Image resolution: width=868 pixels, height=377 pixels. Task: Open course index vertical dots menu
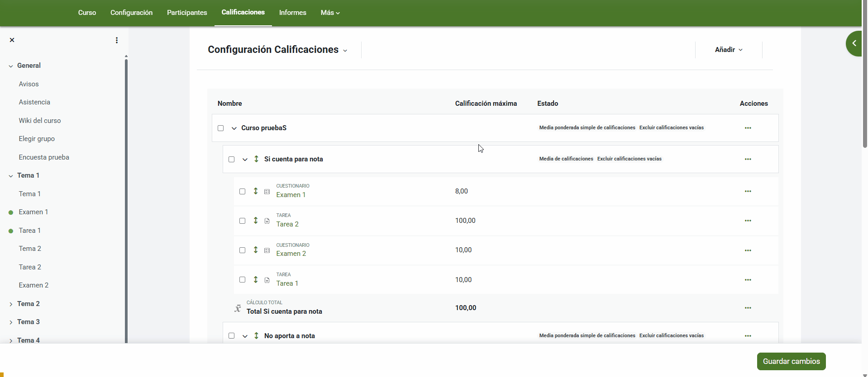117,40
